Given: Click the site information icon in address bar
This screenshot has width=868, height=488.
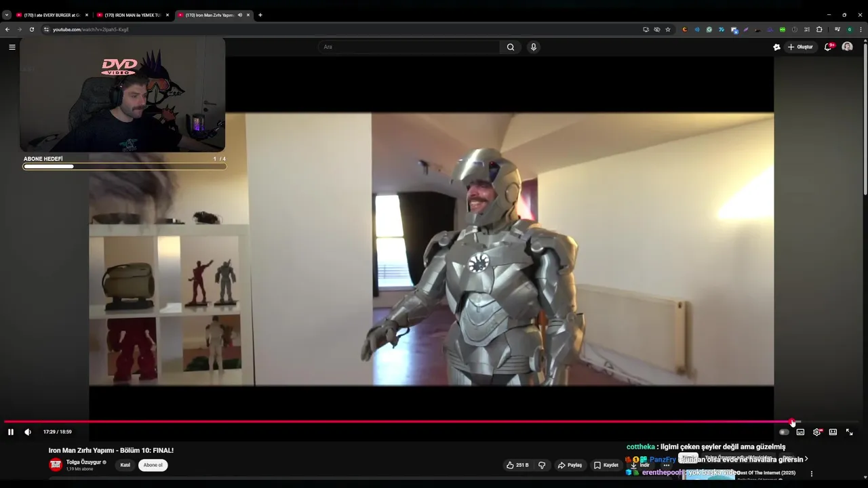Looking at the screenshot, I should tap(47, 30).
